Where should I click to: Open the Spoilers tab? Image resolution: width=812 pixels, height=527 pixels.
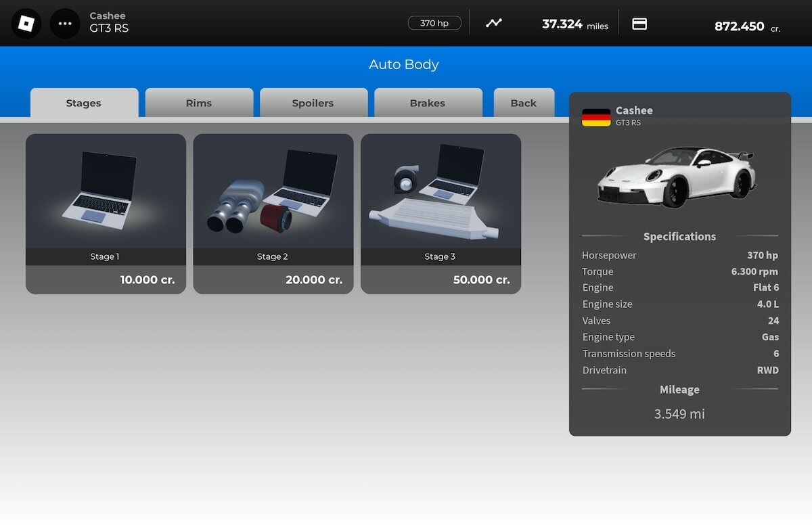(313, 104)
